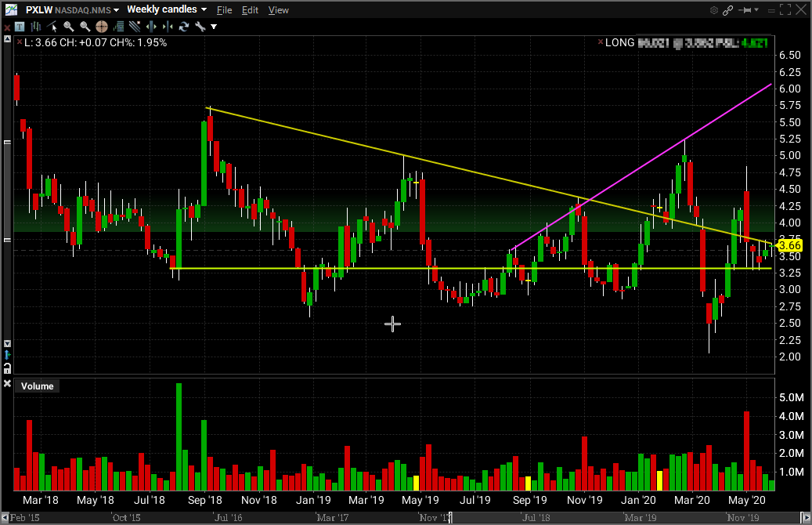The height and width of the screenshot is (525, 812).
Task: Select the yellow horizontal support line
Action: (471, 269)
